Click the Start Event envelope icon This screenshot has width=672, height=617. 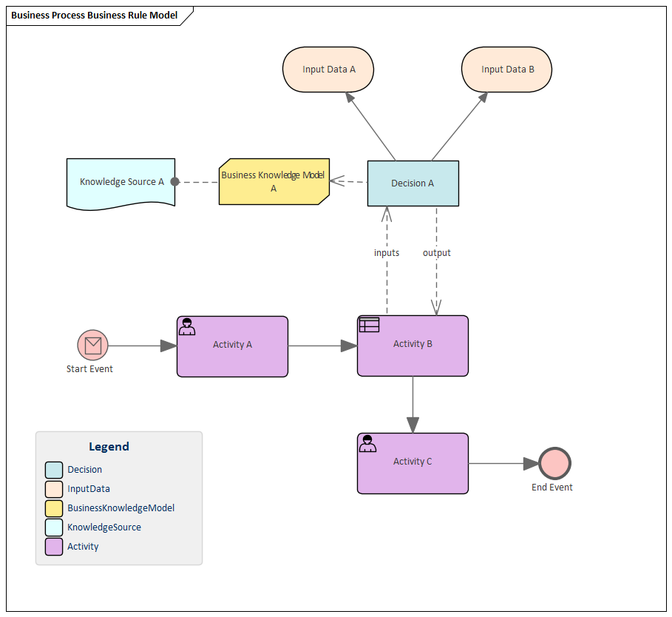click(x=93, y=345)
